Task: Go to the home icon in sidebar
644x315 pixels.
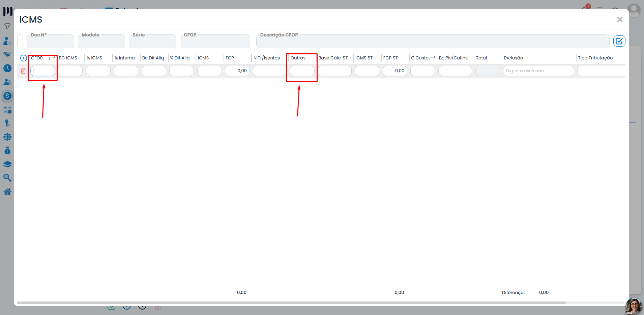Action: pos(7,192)
